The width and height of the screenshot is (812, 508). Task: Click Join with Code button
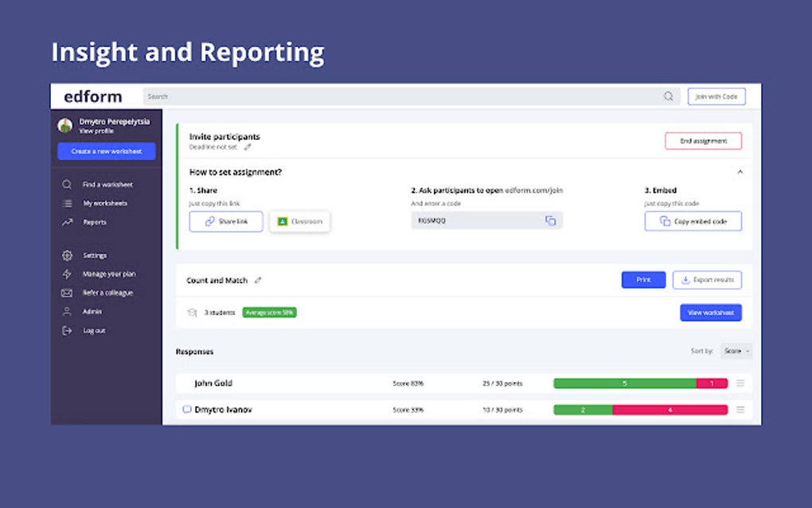point(716,96)
